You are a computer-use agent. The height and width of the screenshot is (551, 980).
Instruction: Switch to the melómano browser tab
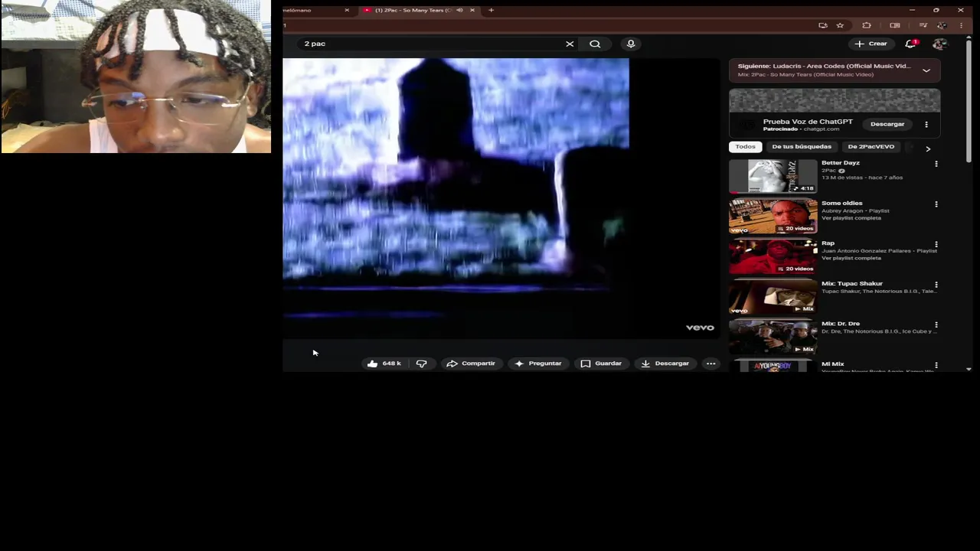[x=314, y=10]
